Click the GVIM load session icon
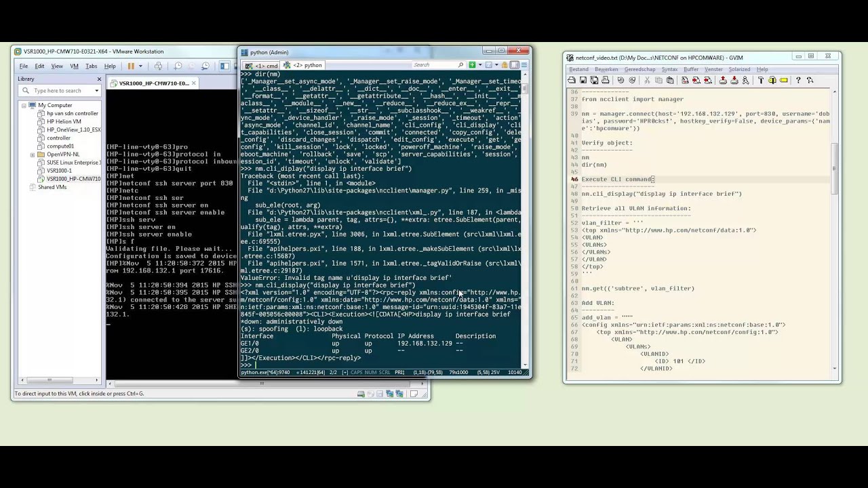 722,80
